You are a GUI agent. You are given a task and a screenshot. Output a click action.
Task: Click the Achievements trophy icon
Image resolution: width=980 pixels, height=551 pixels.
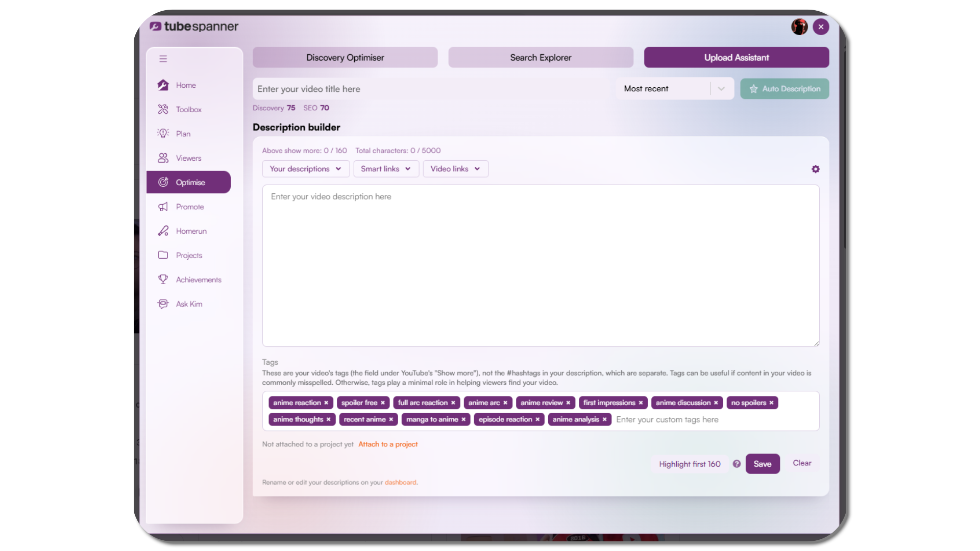pos(163,280)
